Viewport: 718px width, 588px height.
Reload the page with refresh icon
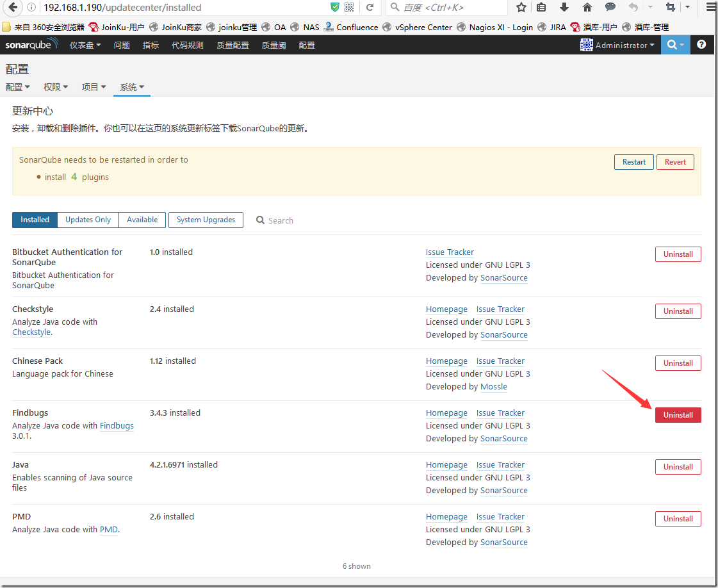pyautogui.click(x=370, y=7)
